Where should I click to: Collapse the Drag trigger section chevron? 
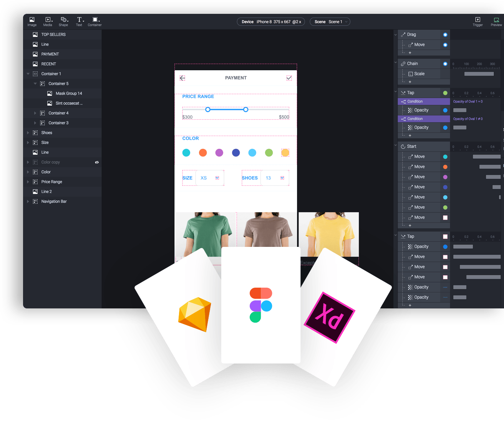[x=396, y=35]
